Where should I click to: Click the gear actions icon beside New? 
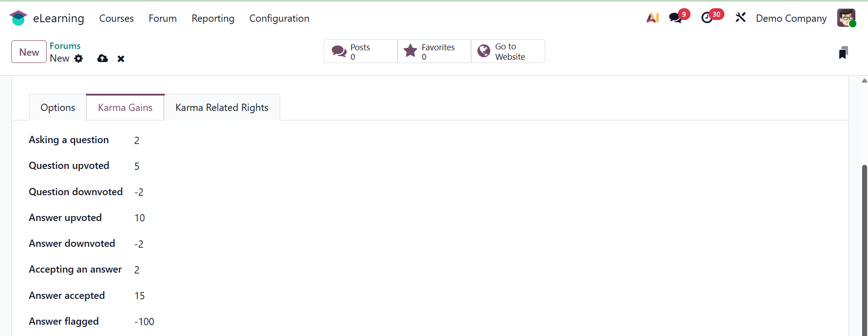pos(79,58)
